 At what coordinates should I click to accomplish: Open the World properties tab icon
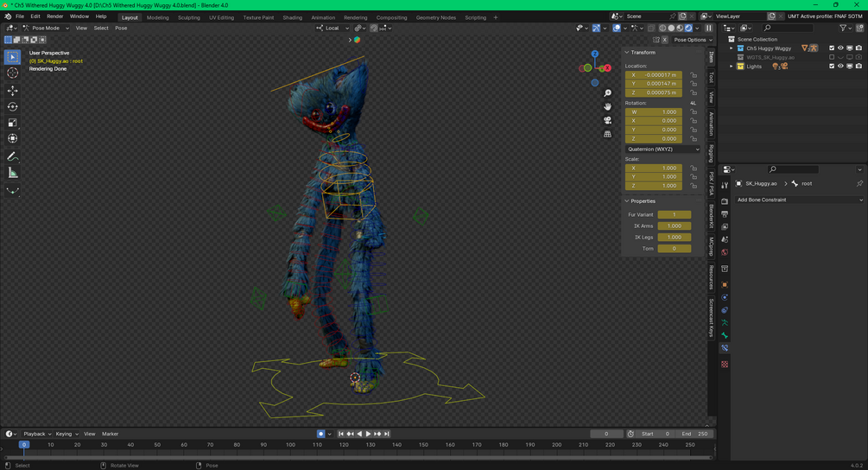coord(725,252)
